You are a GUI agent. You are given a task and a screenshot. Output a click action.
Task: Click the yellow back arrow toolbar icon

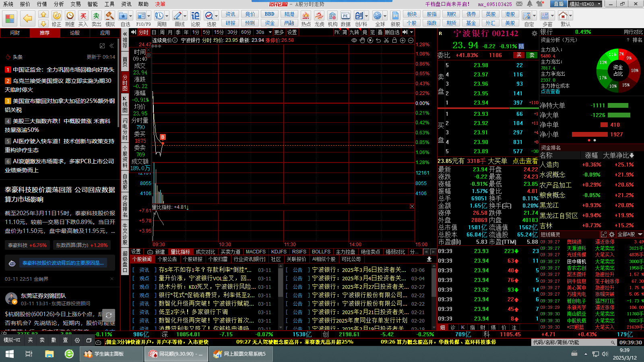[x=27, y=18]
